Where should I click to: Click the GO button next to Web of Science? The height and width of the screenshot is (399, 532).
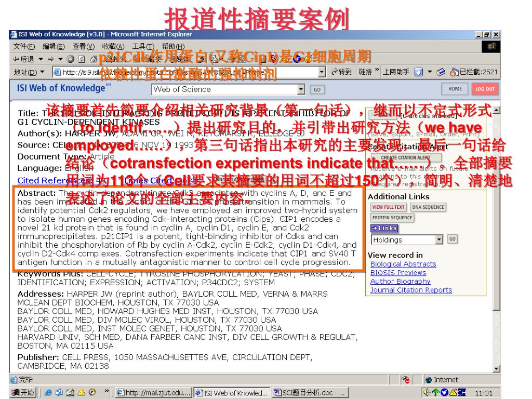[317, 89]
